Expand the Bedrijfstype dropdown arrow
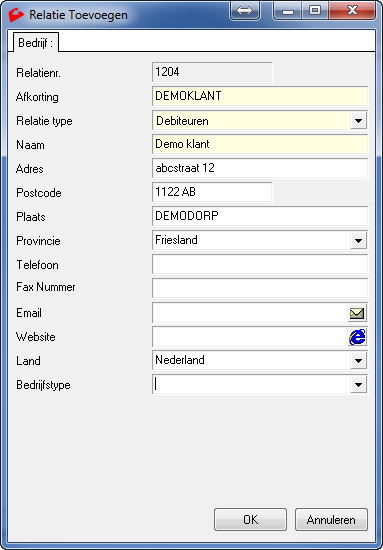383x550 pixels. (358, 385)
